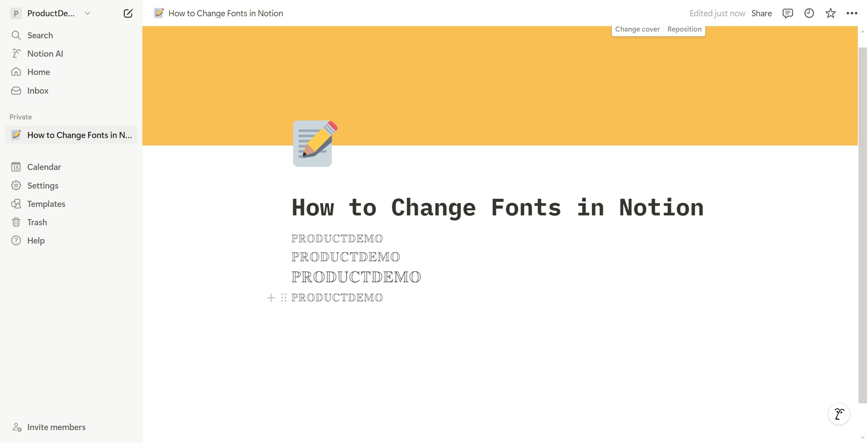This screenshot has width=868, height=443.
Task: Toggle the favorite star icon
Action: click(x=830, y=14)
